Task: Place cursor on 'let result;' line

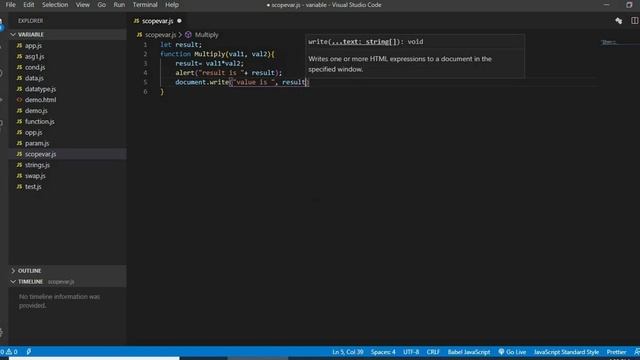Action: 181,44
